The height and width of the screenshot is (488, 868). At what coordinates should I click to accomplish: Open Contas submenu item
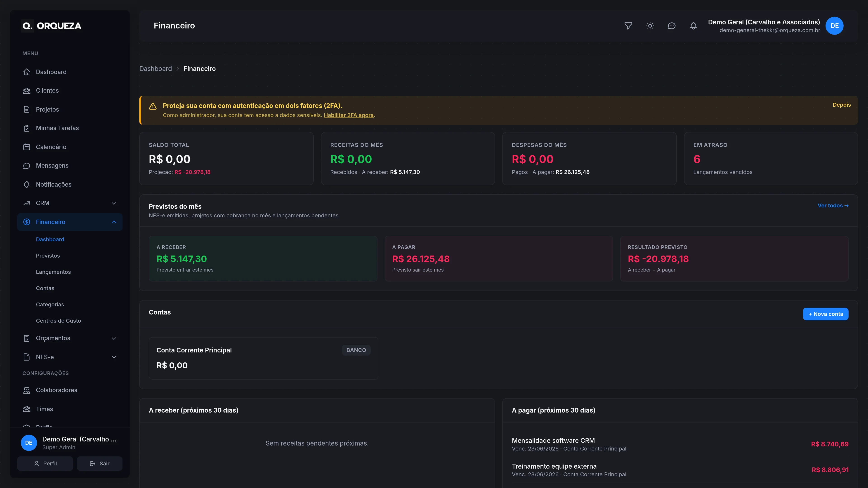tap(45, 288)
